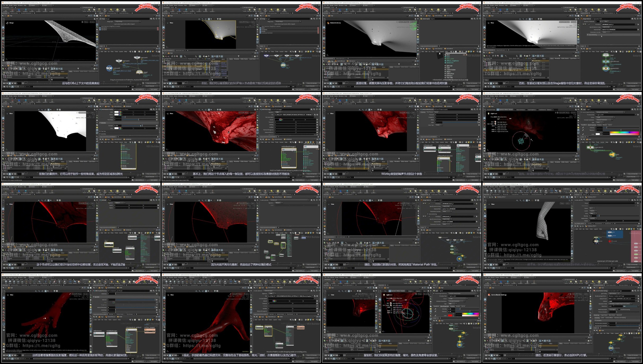Enable Keep brightness checkbox in Light tool frame
Viewport: 643px width, 364px height.
(527, 110)
